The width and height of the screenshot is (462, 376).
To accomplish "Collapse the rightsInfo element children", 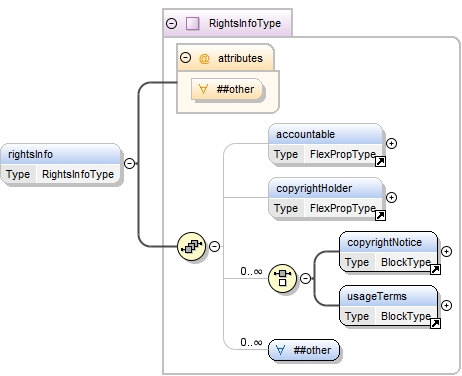I will [x=129, y=163].
